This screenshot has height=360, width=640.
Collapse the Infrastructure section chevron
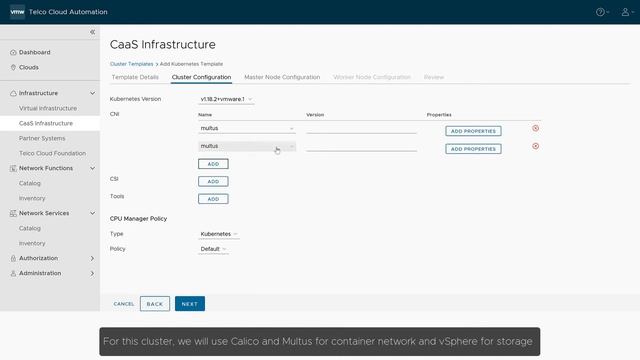tap(93, 93)
